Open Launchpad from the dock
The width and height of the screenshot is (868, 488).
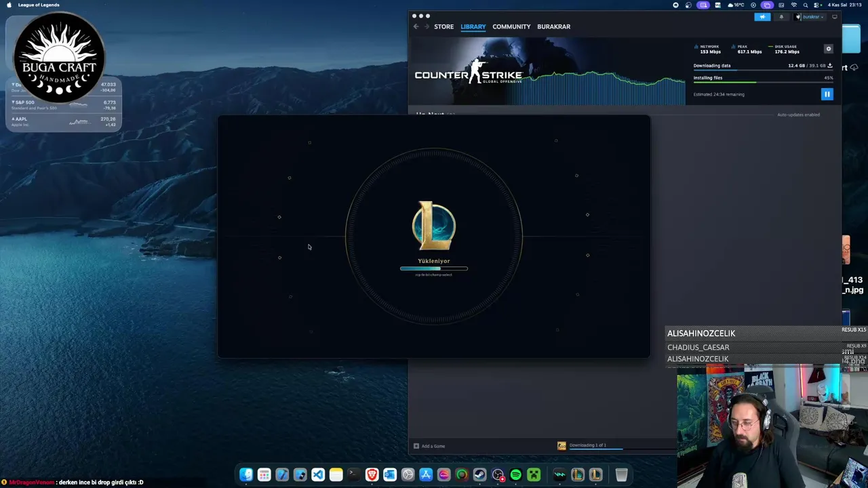click(264, 474)
